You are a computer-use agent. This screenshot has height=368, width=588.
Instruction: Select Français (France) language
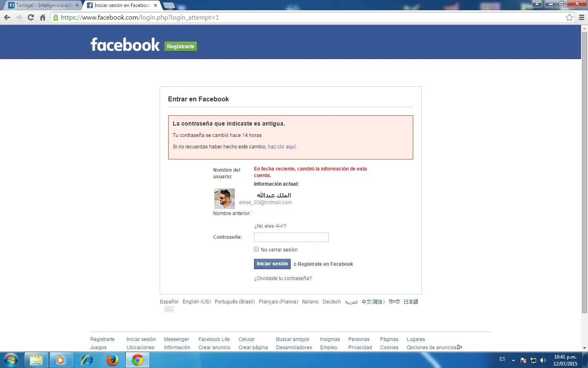click(278, 302)
